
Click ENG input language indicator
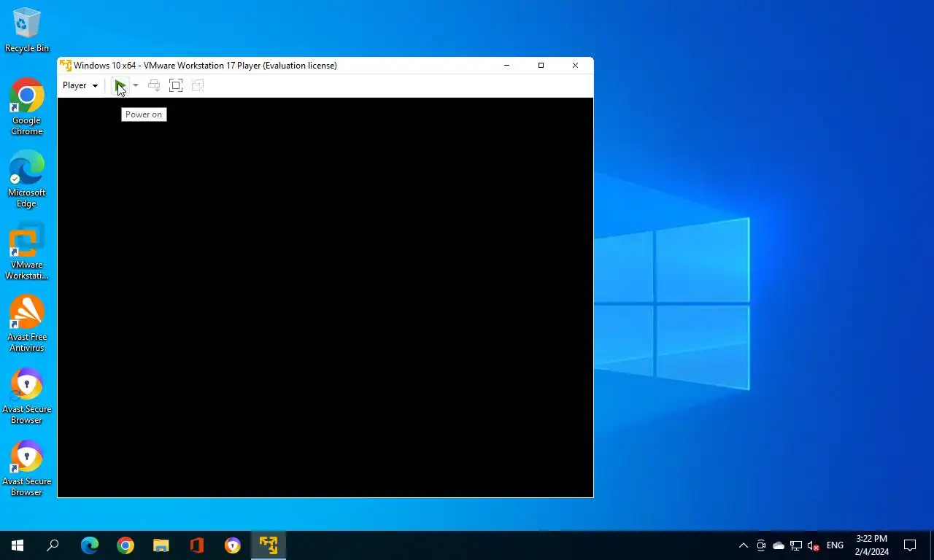coord(835,545)
